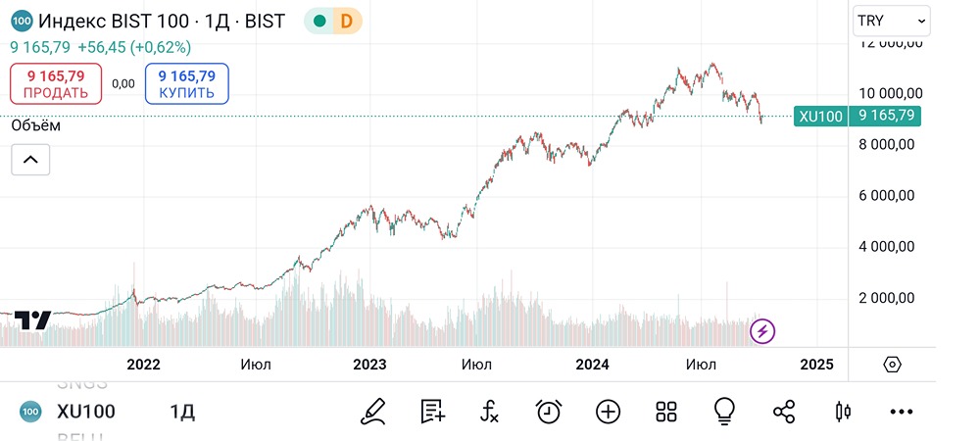Share the chart via share icon
Screen dimensions: 980x441
click(x=784, y=412)
